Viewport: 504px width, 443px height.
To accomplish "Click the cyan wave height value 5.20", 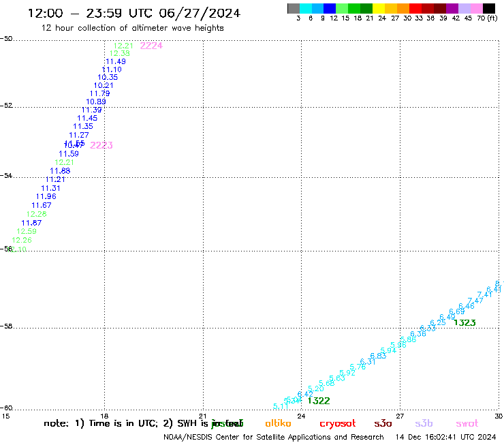I will 315,388.
